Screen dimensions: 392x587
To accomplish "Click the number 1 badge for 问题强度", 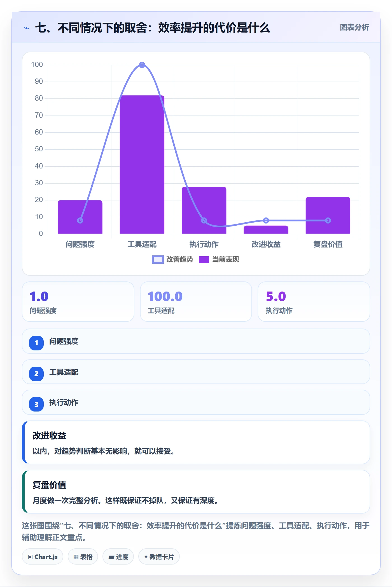I will 36,343.
